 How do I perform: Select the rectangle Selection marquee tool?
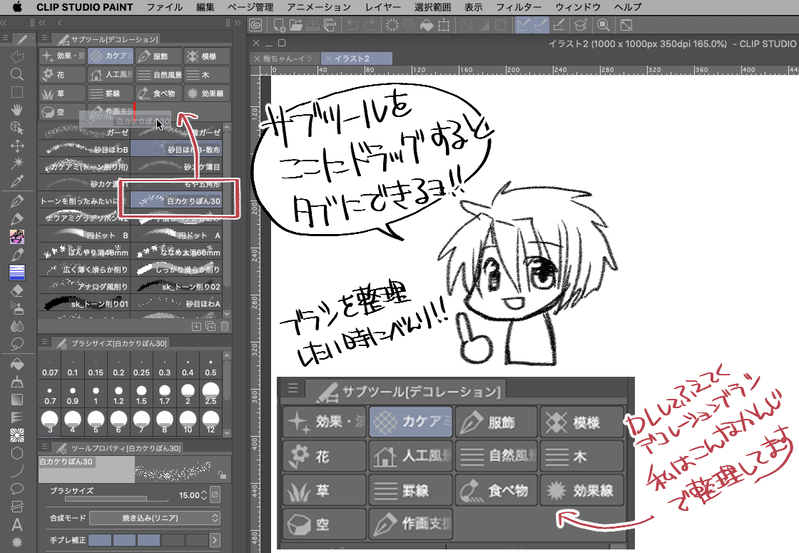pos(17,92)
